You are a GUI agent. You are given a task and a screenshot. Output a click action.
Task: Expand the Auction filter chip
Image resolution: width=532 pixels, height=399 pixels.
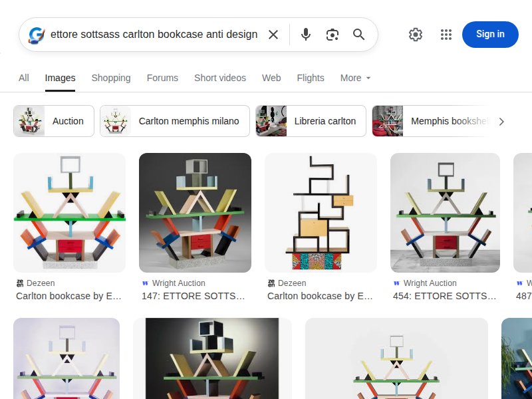pos(53,121)
